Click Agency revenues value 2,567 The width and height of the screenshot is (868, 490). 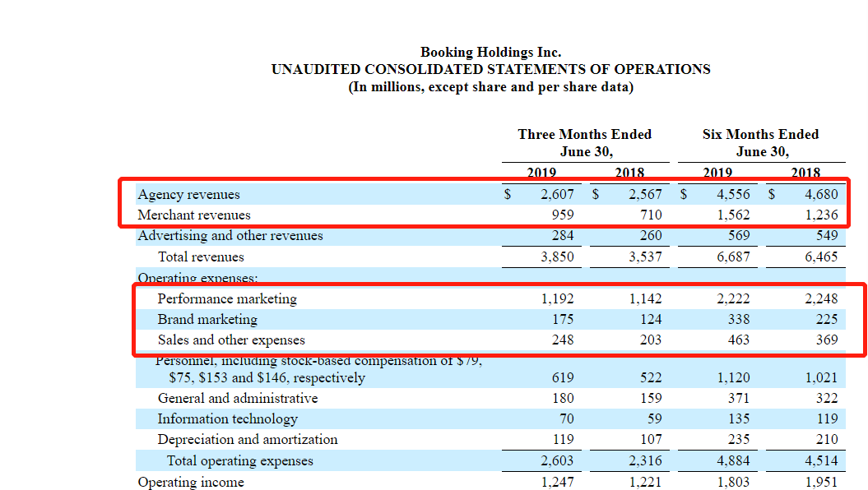[645, 195]
